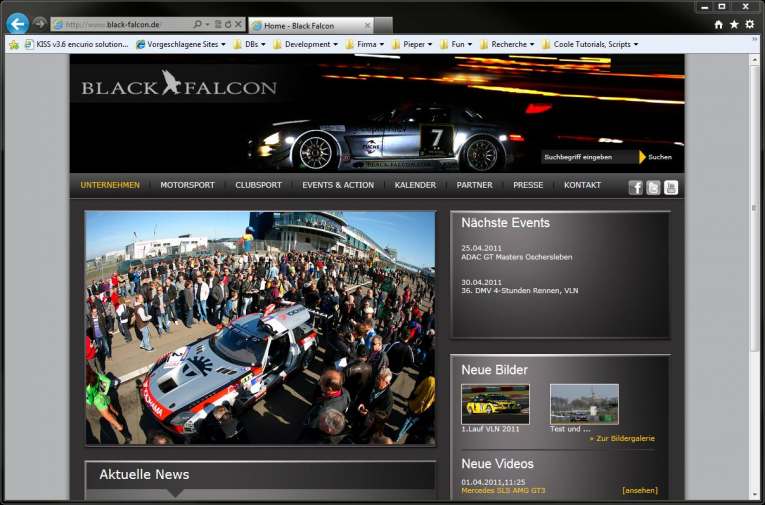Open the KONTAKT menu item
765x505 pixels.
(582, 185)
